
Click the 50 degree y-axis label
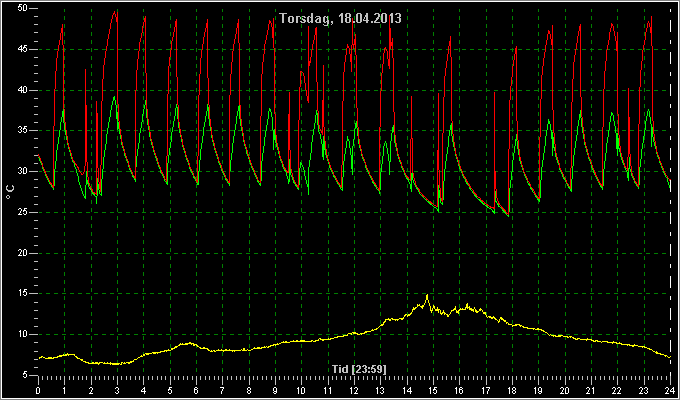(x=23, y=8)
